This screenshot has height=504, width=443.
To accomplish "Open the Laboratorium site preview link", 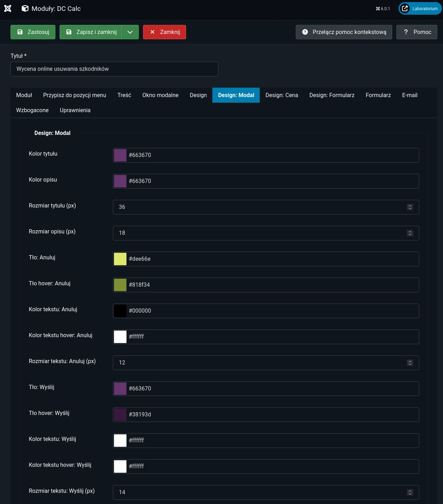I will [420, 9].
